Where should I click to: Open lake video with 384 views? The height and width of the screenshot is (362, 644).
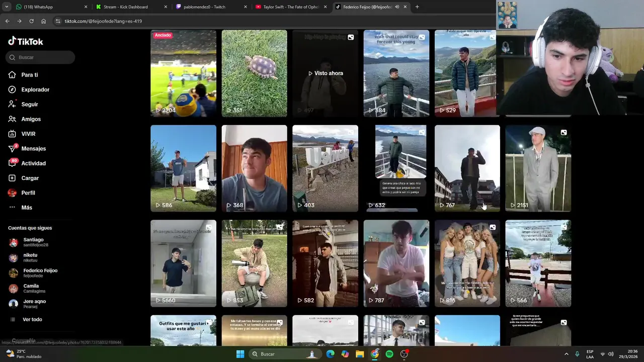(396, 73)
